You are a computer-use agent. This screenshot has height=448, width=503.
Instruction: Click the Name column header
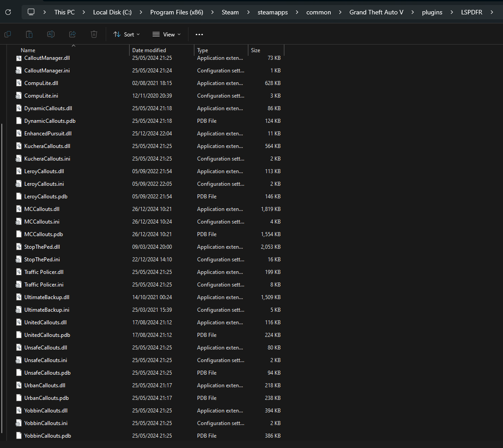28,50
